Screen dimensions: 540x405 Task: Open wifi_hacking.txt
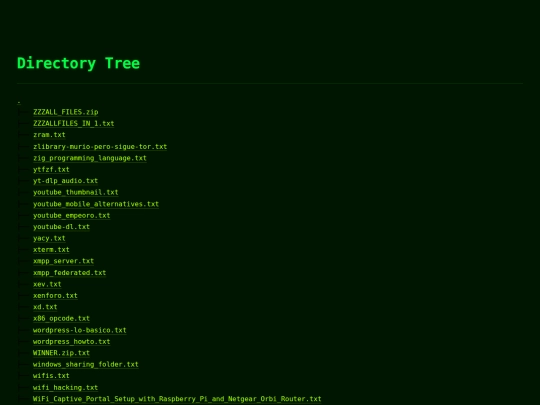pos(65,387)
